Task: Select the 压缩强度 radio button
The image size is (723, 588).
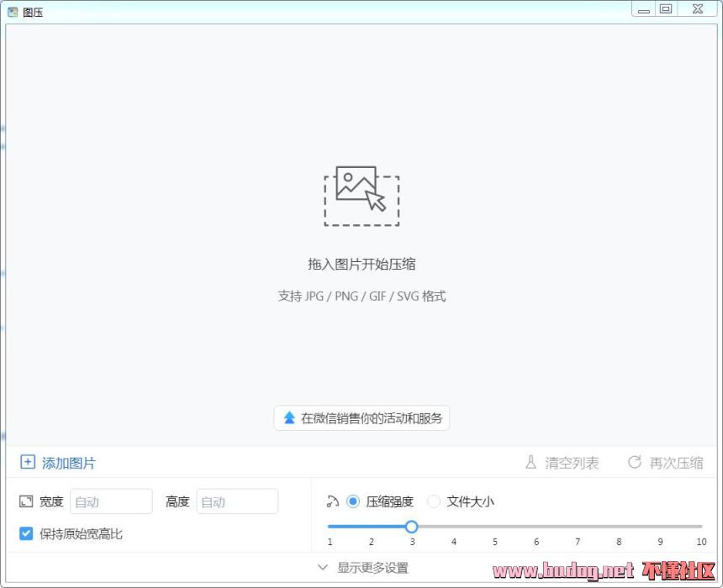Action: 353,501
